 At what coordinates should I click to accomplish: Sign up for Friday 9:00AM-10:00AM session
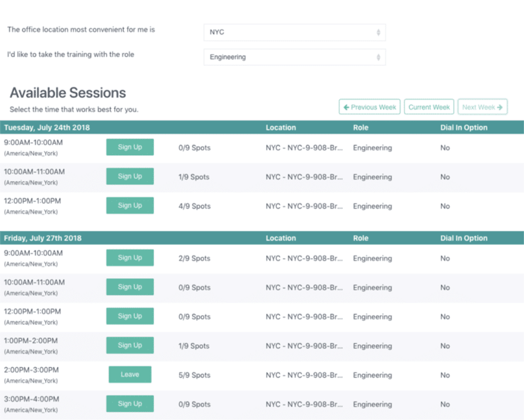(130, 258)
